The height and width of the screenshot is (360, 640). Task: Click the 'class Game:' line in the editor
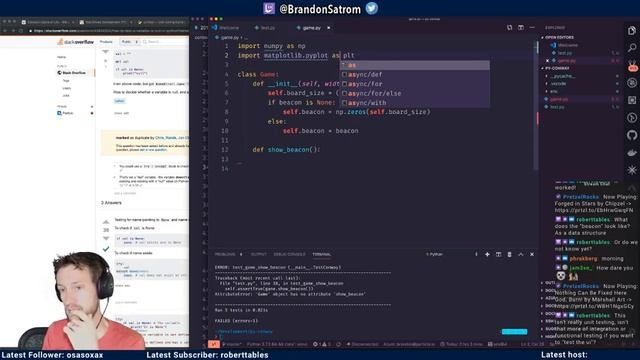tap(258, 74)
